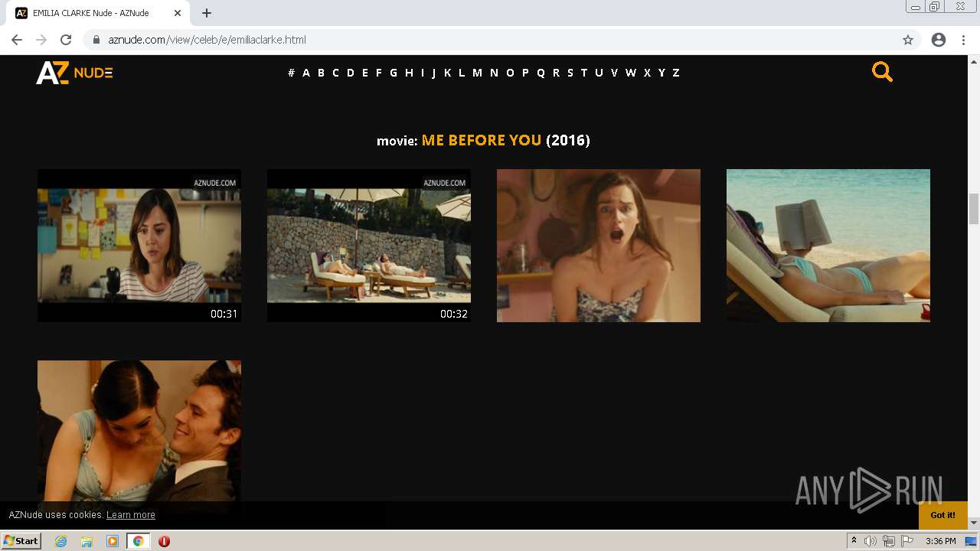Play the 00:32 video thumbnail
Image resolution: width=980 pixels, height=551 pixels.
coord(369,246)
